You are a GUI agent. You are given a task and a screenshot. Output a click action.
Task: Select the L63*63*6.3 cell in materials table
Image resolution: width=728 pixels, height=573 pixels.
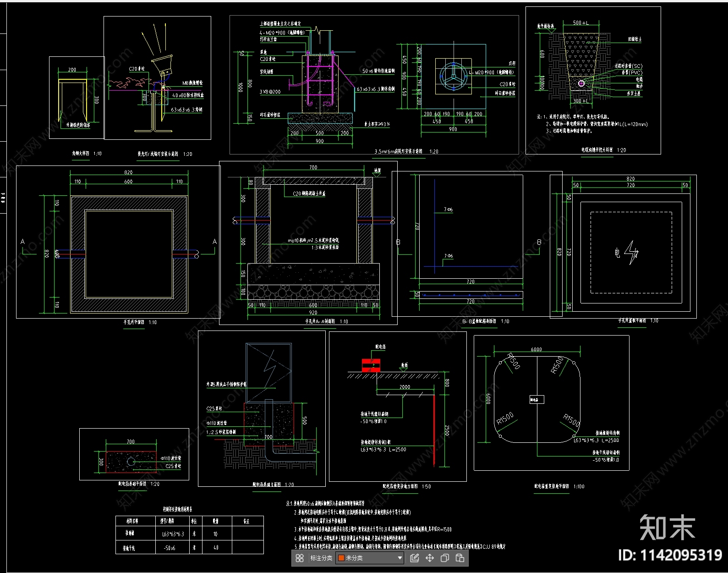[x=173, y=534]
